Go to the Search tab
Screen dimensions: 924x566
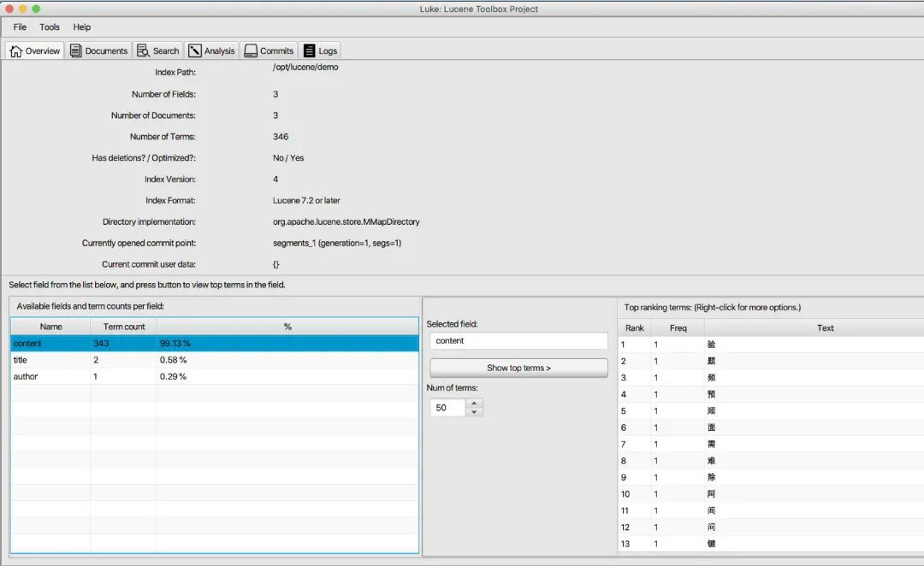(158, 50)
